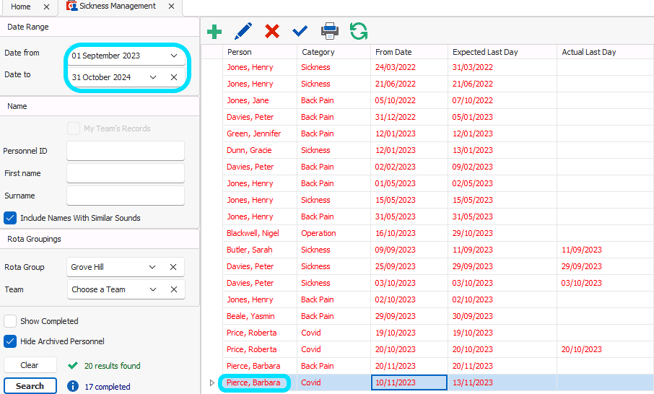Image resolution: width=654 pixels, height=394 pixels.
Task: Select the Sickness Management tab
Action: pos(117,6)
